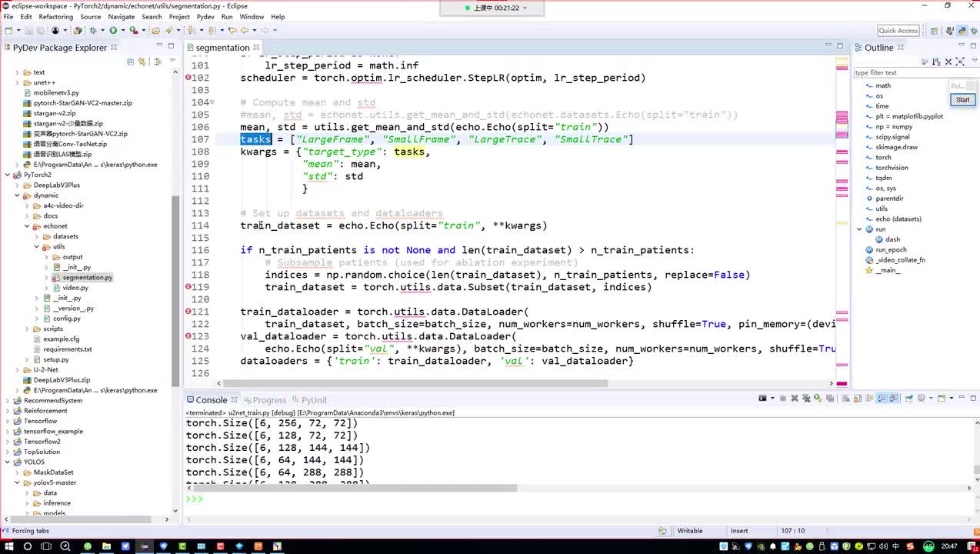Open the Console interactive prompt icon
Viewport: 980px width, 554px height.
tap(762, 399)
